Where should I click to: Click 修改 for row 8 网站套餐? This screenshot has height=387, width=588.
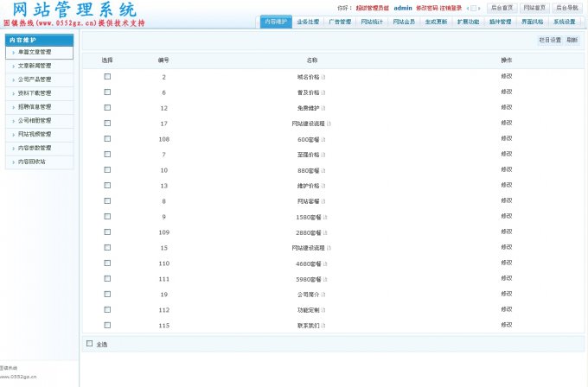click(506, 200)
